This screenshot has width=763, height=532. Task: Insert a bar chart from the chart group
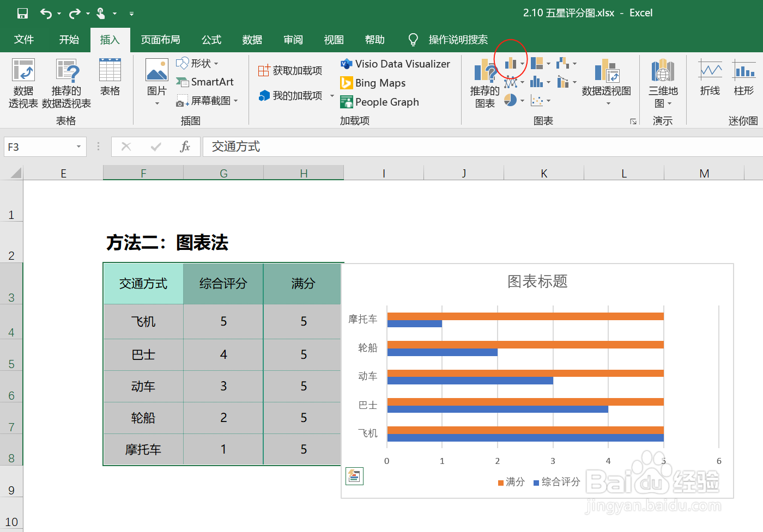coord(511,64)
